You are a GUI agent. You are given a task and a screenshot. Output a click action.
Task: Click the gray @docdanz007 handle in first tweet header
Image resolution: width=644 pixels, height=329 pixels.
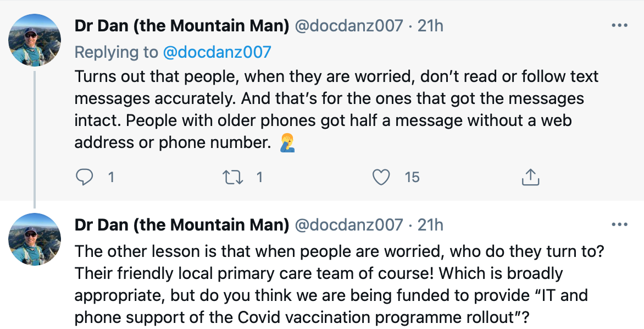tap(349, 26)
